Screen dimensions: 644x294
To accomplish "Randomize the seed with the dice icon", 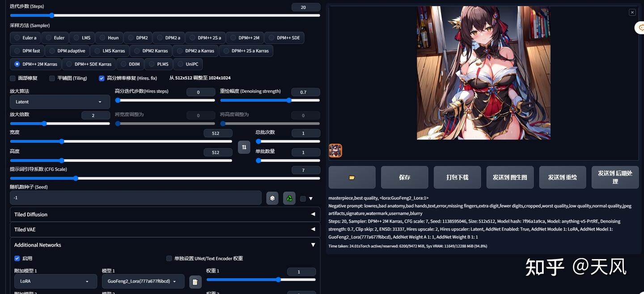I will [x=272, y=198].
